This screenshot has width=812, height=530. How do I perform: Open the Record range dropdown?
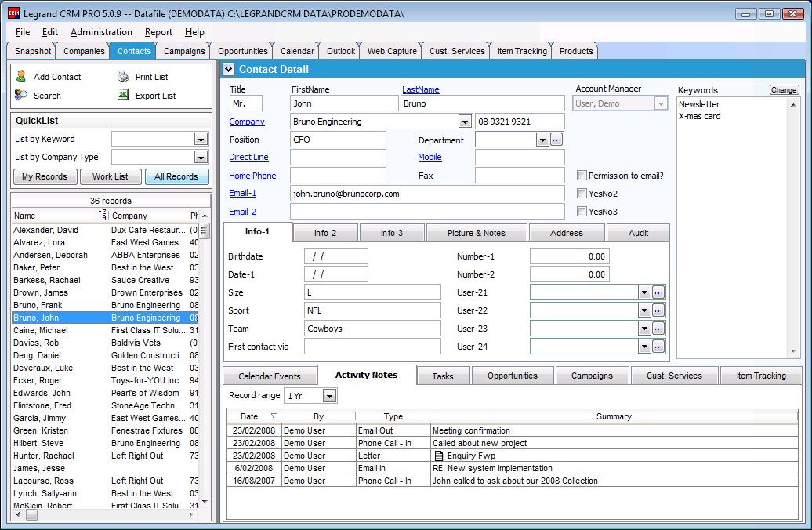(x=329, y=396)
